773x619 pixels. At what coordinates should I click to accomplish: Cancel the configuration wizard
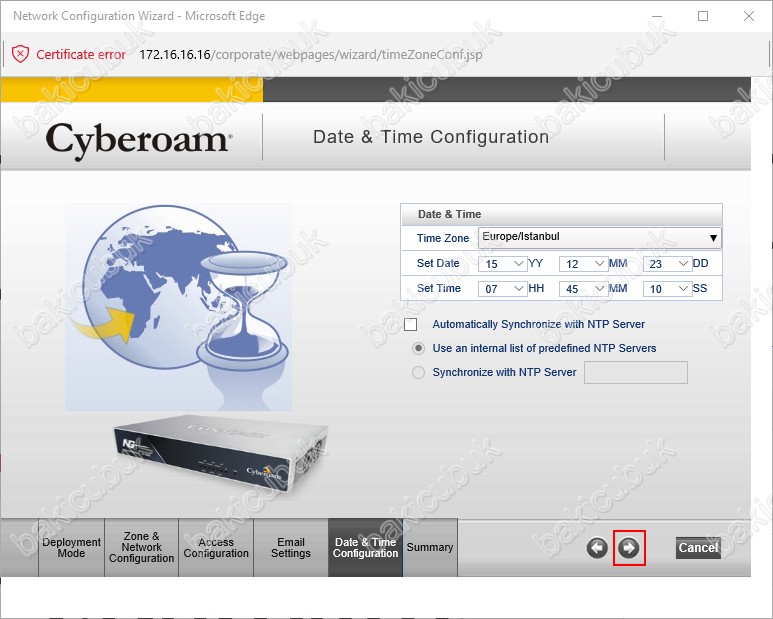[698, 548]
